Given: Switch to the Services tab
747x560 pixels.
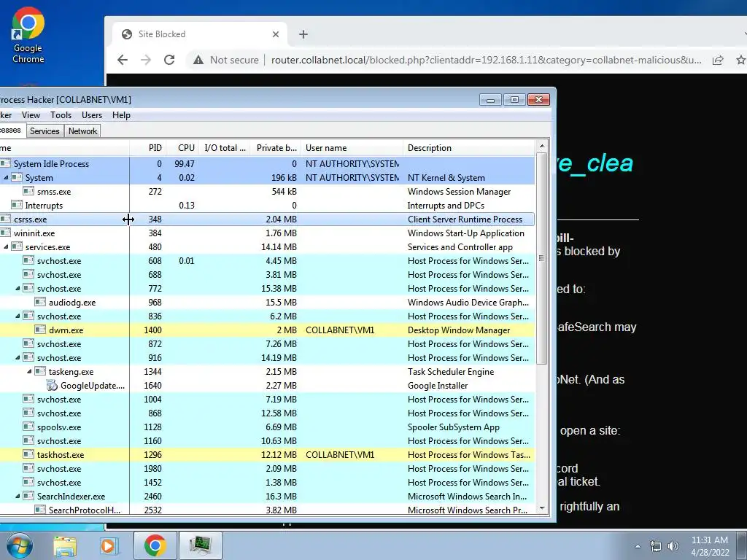Looking at the screenshot, I should point(44,131).
